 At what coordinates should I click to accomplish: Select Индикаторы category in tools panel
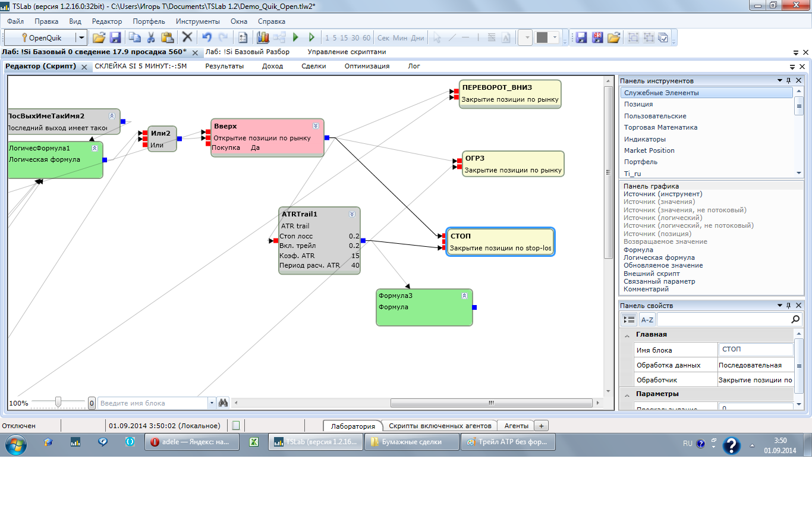pos(644,139)
